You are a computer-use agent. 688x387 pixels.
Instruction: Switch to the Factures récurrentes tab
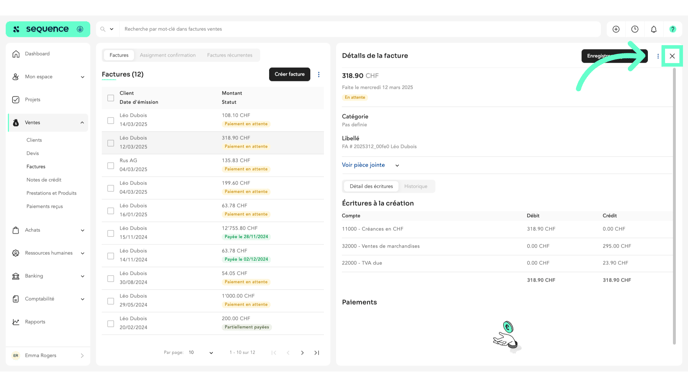(229, 55)
